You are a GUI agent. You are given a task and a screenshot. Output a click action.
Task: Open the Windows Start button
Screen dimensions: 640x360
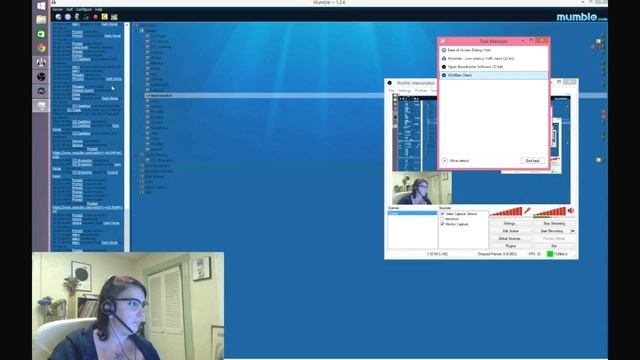pyautogui.click(x=41, y=6)
